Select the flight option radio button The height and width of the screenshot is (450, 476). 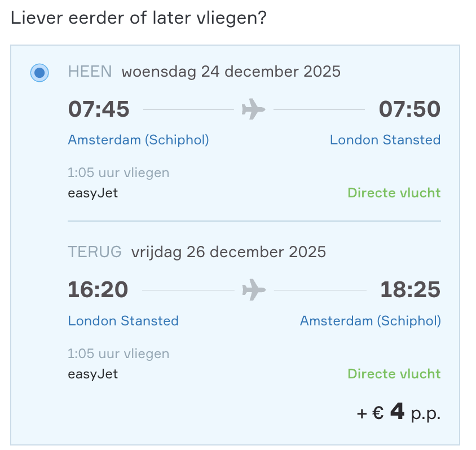(x=39, y=73)
